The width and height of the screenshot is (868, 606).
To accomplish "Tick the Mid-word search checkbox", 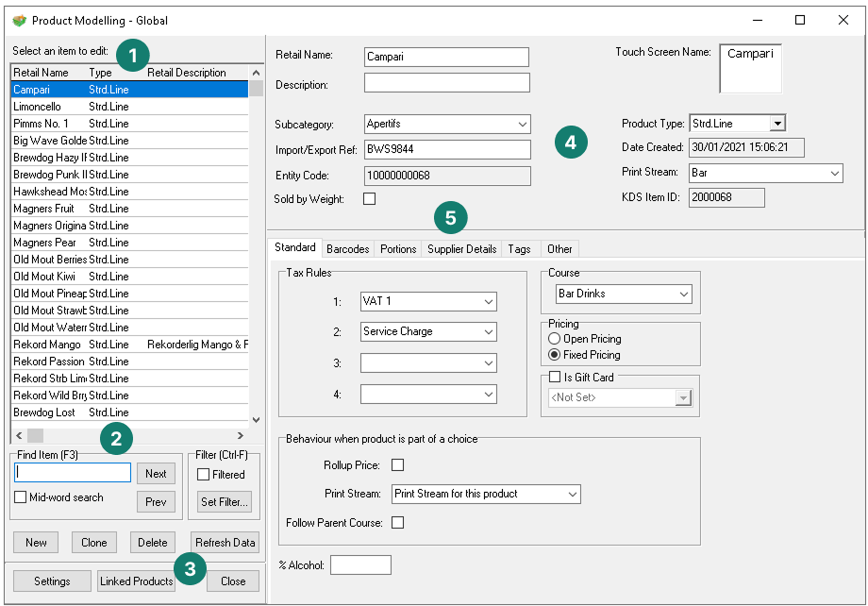I will point(22,497).
